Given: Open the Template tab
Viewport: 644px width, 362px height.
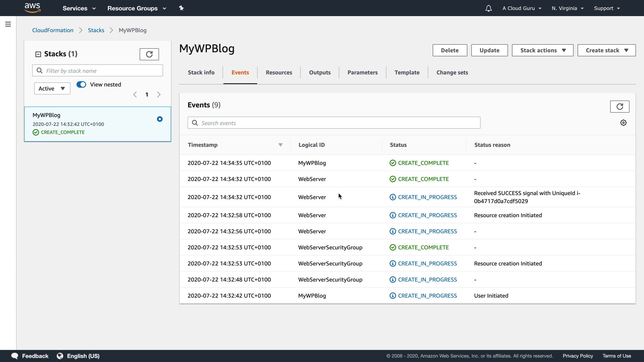Looking at the screenshot, I should [x=407, y=72].
